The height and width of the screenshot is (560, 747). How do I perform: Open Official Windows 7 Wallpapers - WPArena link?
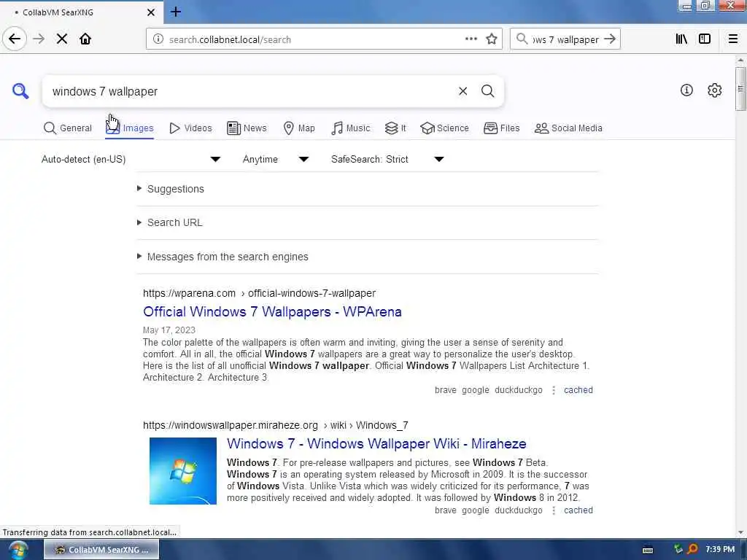click(x=272, y=312)
